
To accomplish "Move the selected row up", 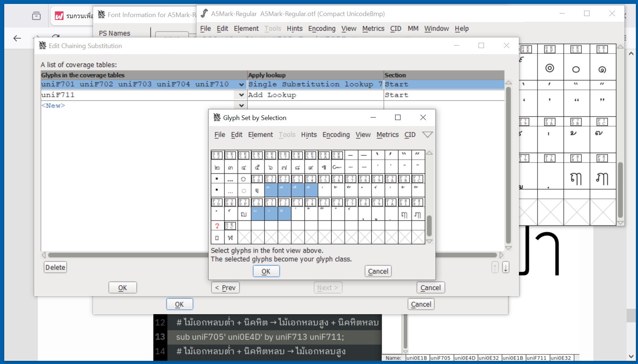I will click(x=495, y=267).
